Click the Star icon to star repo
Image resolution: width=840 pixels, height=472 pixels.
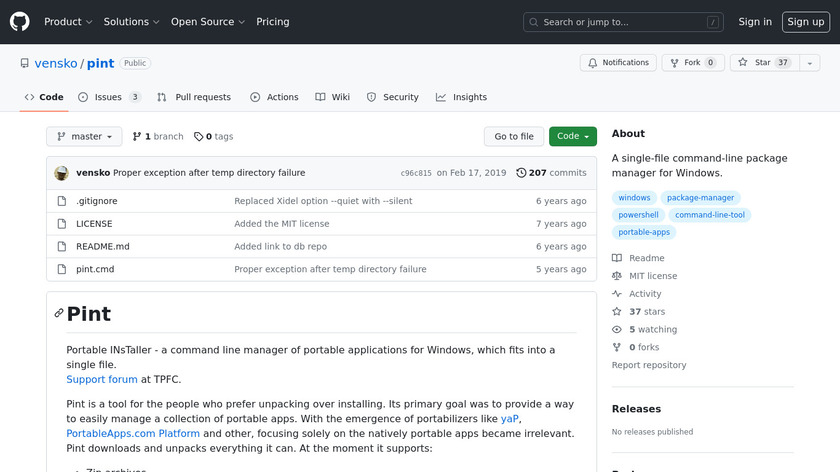[742, 62]
